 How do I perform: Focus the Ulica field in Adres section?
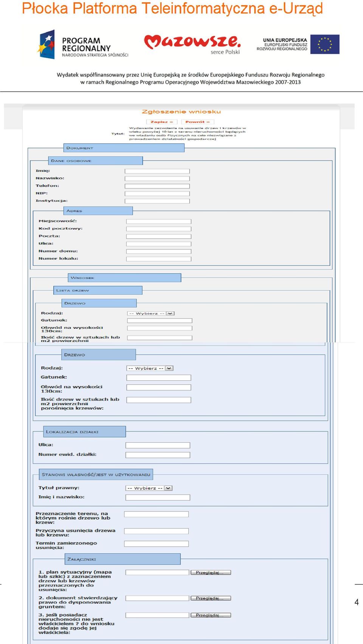point(159,244)
